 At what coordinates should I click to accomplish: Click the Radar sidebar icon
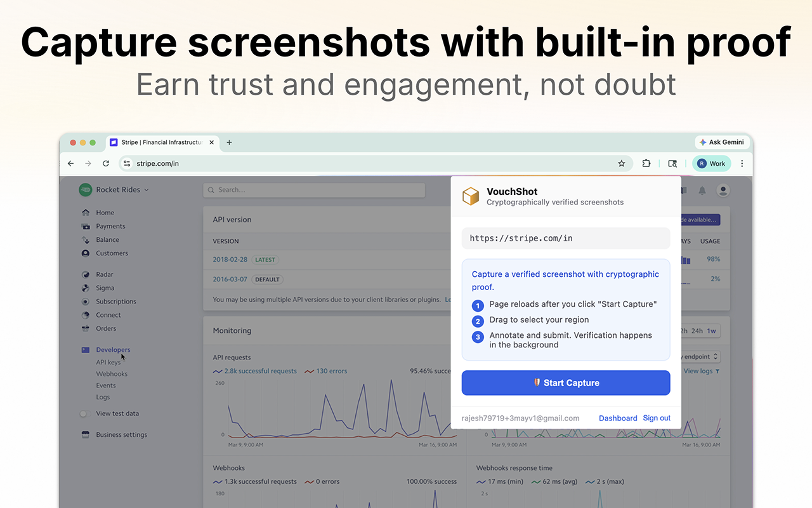[x=86, y=274]
